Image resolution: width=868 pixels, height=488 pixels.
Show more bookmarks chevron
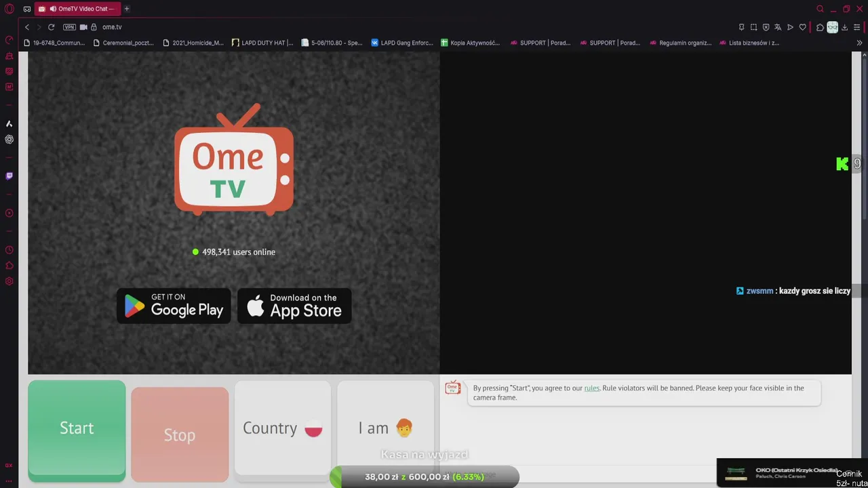click(859, 43)
